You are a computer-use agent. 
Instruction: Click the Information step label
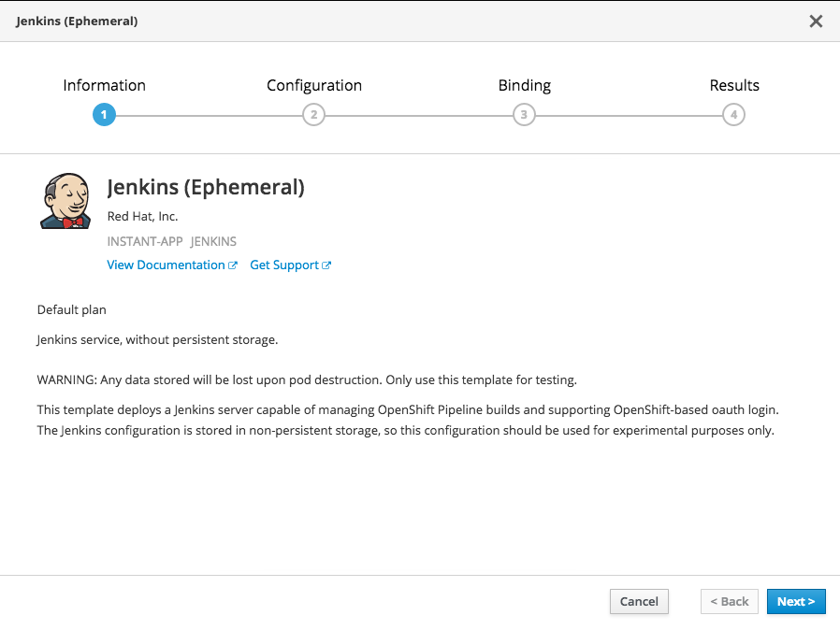(104, 85)
